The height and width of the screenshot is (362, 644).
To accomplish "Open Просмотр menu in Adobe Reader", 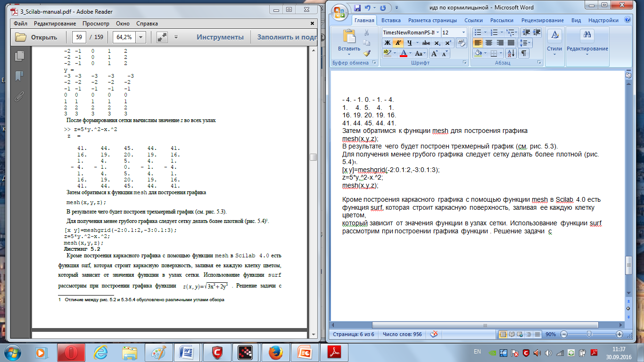I will coord(96,24).
